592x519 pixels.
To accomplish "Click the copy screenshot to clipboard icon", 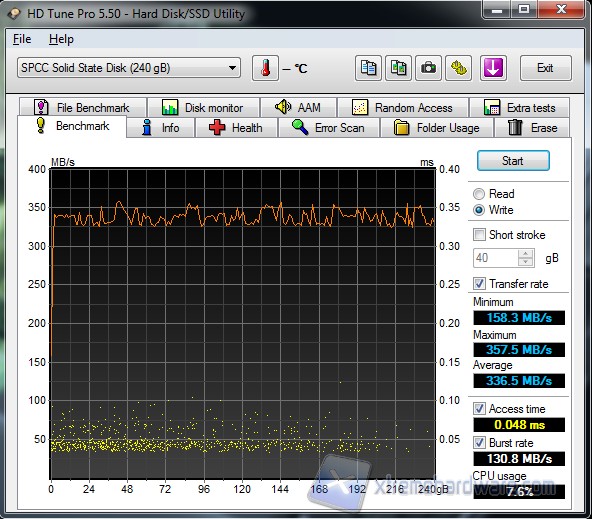I will [x=398, y=68].
